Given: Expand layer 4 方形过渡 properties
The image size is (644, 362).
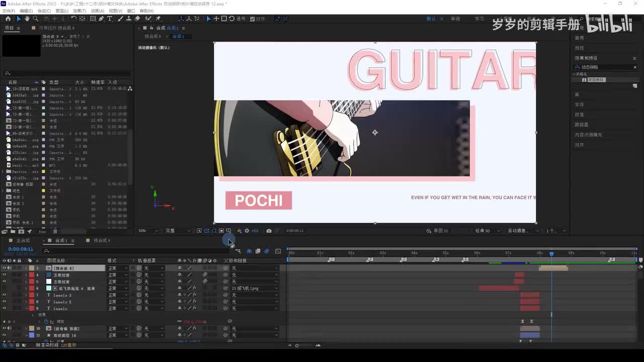Looking at the screenshot, I should [26, 275].
